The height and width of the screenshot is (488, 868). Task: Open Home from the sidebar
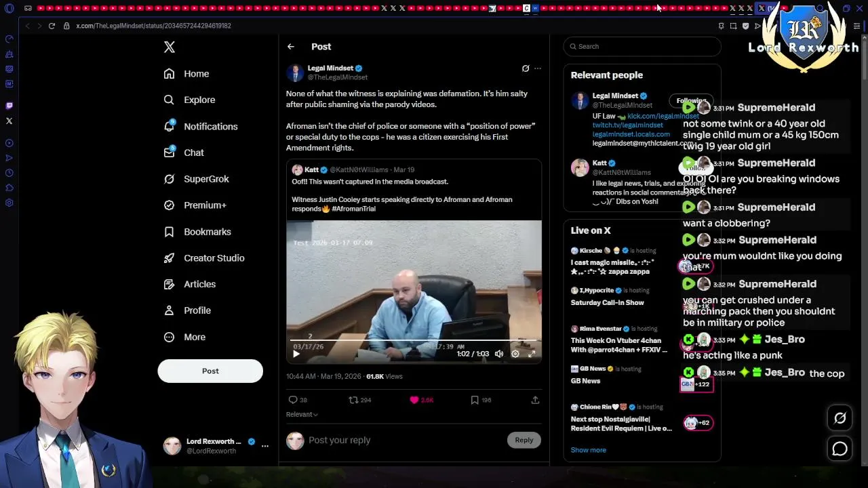click(186, 74)
